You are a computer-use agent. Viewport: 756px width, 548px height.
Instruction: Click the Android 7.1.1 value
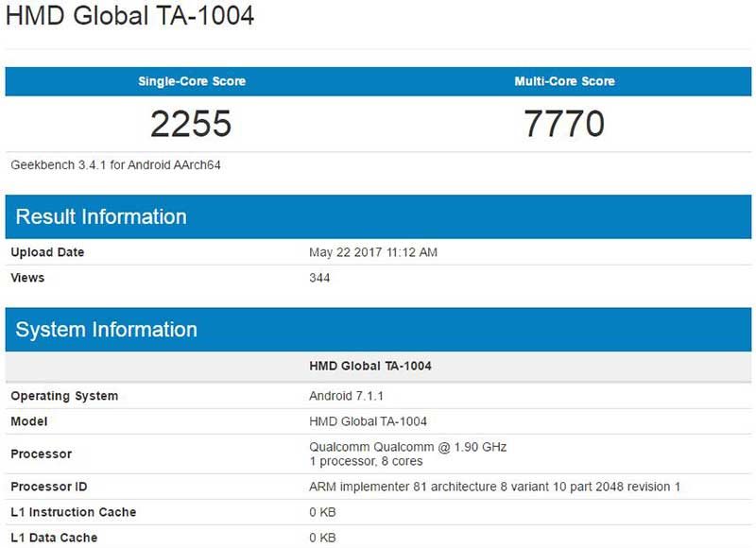pos(347,396)
